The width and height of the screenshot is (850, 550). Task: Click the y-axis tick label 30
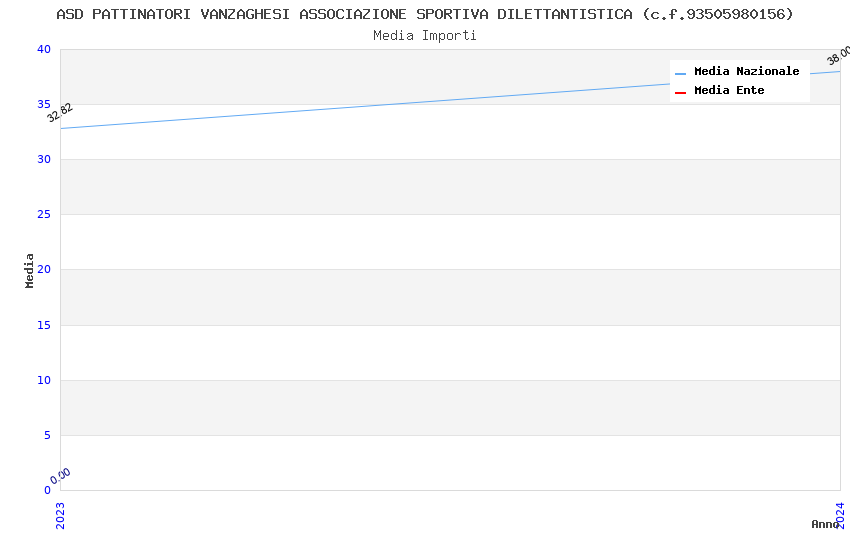point(44,159)
